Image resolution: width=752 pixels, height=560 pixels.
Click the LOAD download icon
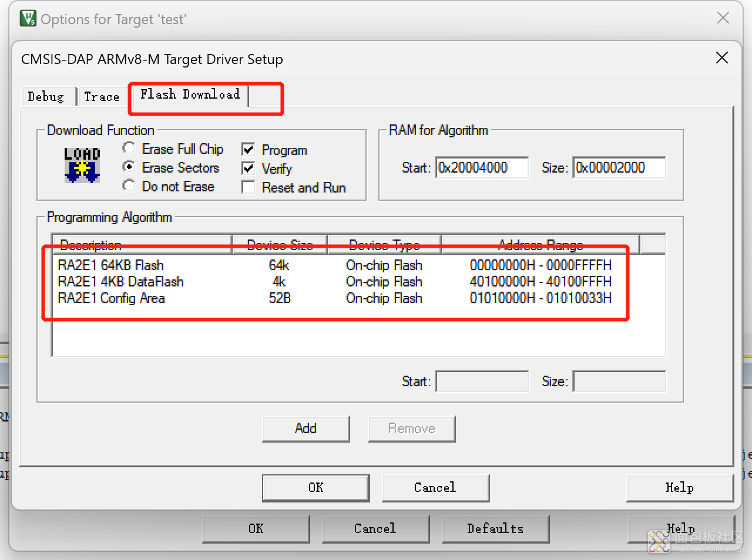click(x=82, y=165)
